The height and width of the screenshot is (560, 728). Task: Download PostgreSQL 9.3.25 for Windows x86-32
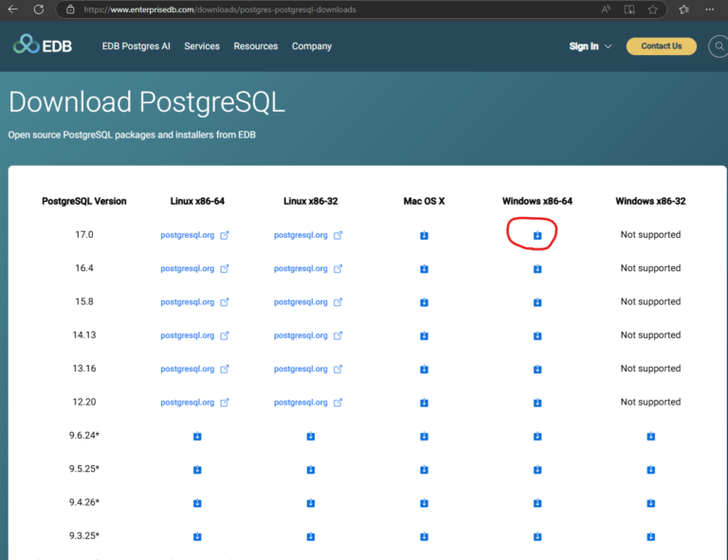[650, 536]
